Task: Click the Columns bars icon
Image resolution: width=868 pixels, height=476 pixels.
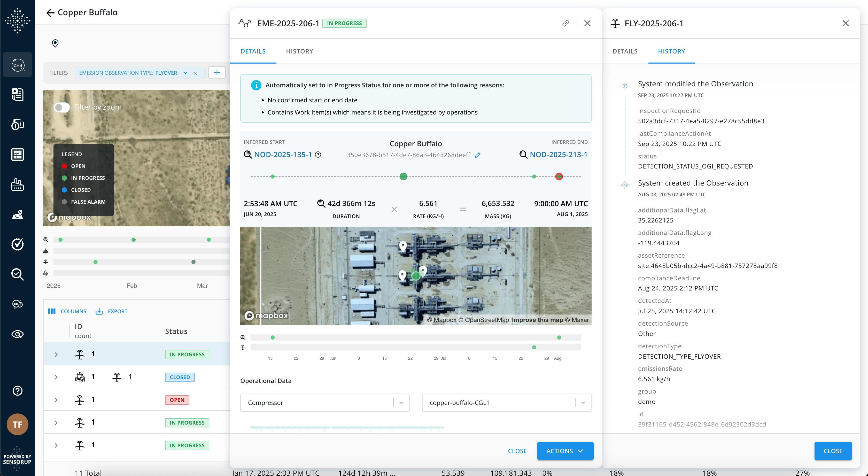Action: click(x=52, y=311)
